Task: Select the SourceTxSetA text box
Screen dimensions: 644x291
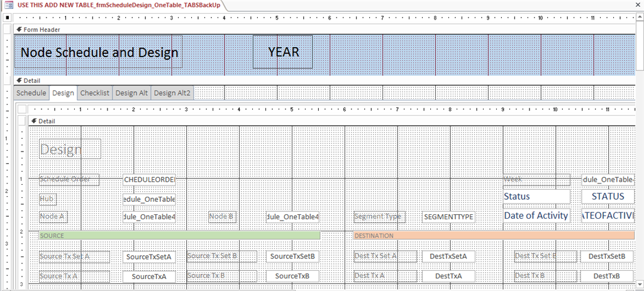Action: click(149, 256)
